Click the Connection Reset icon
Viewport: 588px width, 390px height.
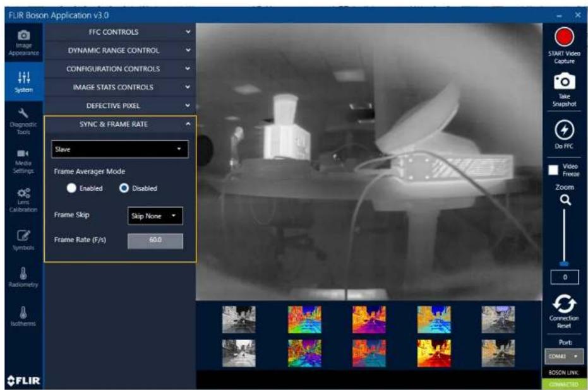tap(564, 304)
